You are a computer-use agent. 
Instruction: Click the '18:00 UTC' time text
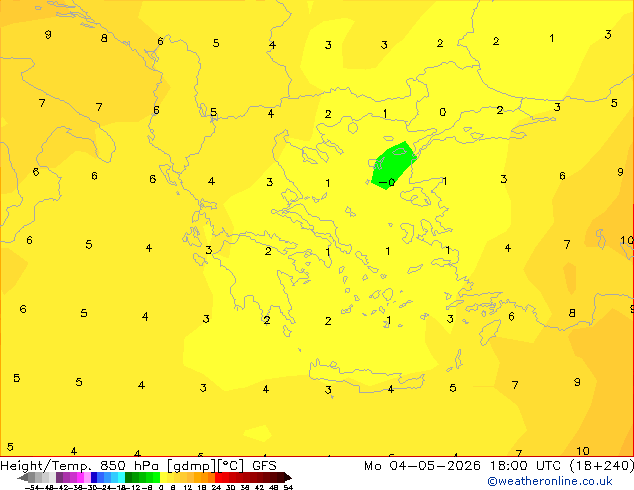click(525, 466)
